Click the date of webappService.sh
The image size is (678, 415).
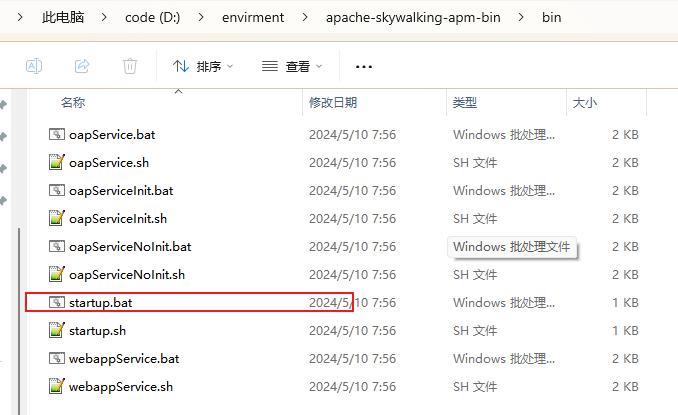[x=352, y=386]
